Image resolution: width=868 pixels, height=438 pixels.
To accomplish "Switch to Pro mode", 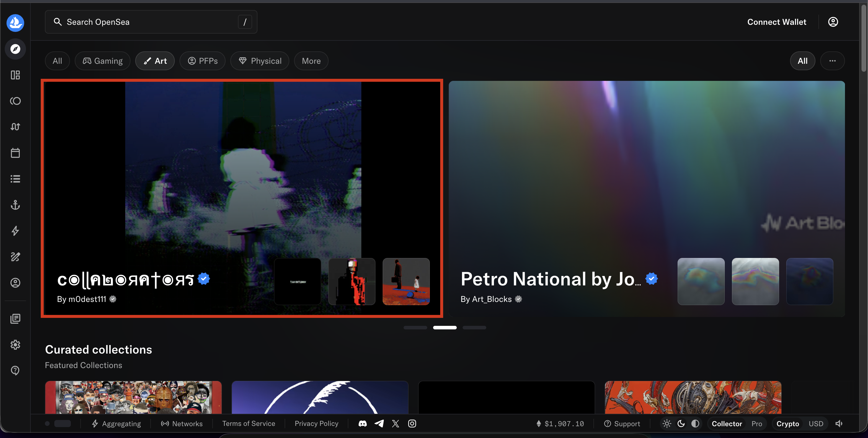I will pyautogui.click(x=757, y=424).
